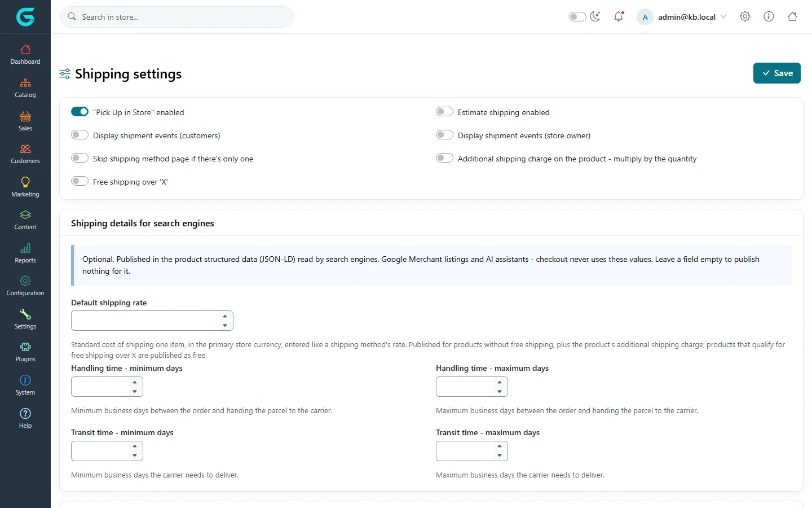Open Reports chart icon

tap(25, 248)
